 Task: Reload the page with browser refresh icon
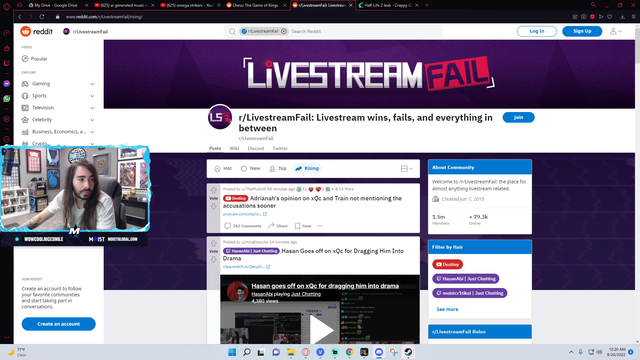[42, 17]
